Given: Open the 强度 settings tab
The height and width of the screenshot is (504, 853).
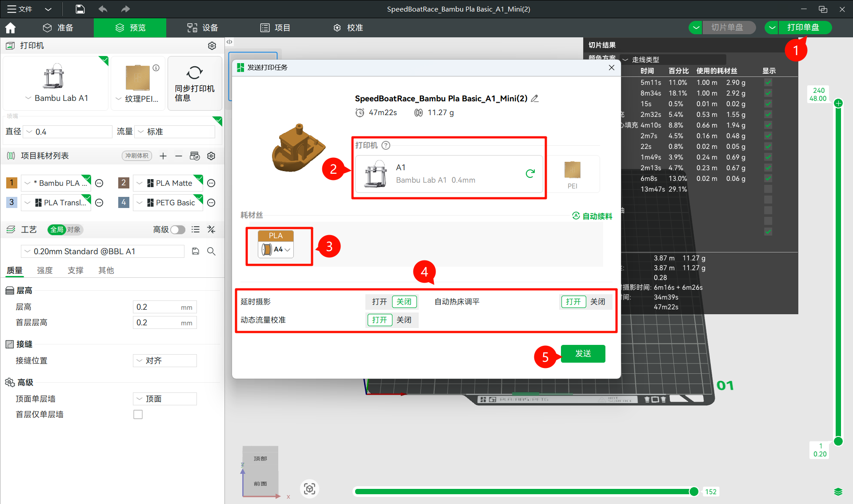Looking at the screenshot, I should [x=45, y=270].
